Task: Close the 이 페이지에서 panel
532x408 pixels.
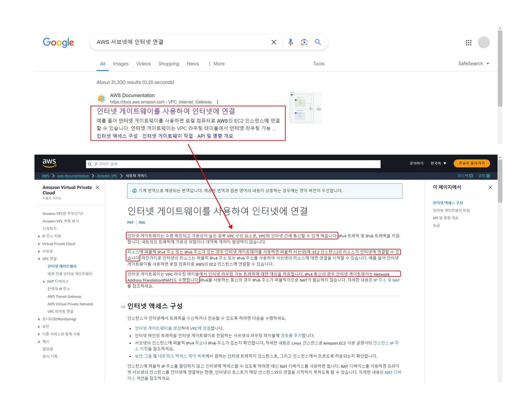Action: (x=490, y=187)
